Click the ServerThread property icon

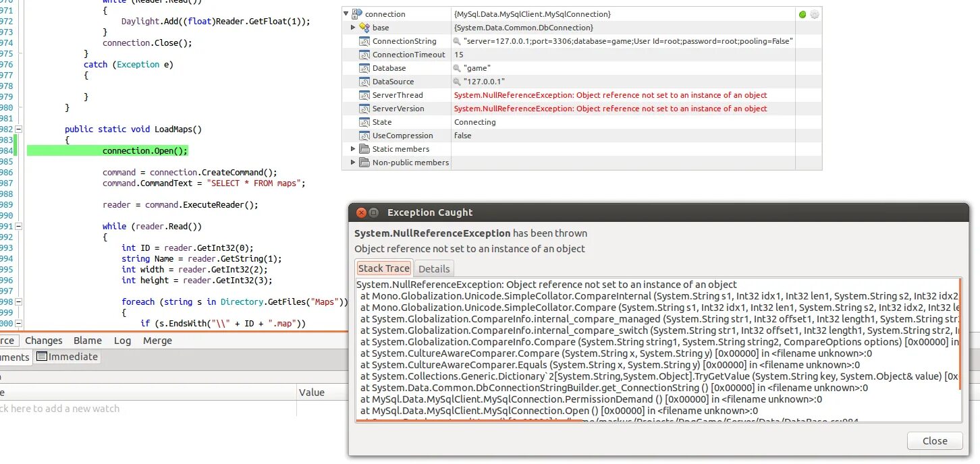365,95
